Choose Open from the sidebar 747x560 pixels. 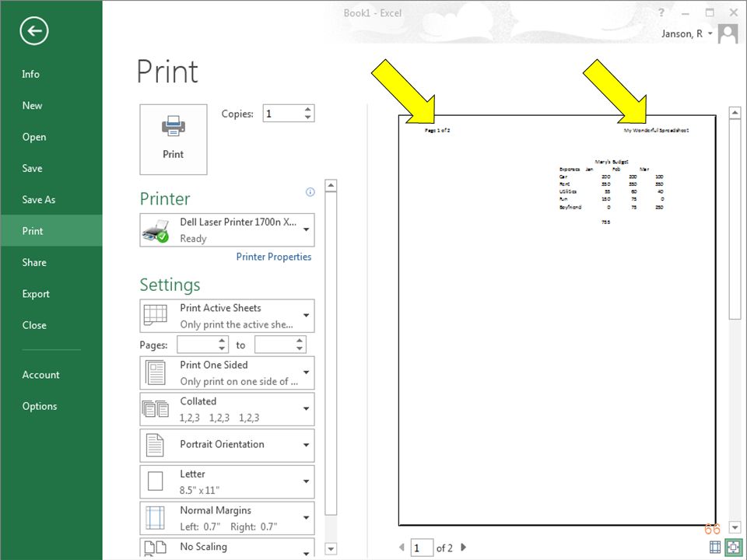pos(33,137)
